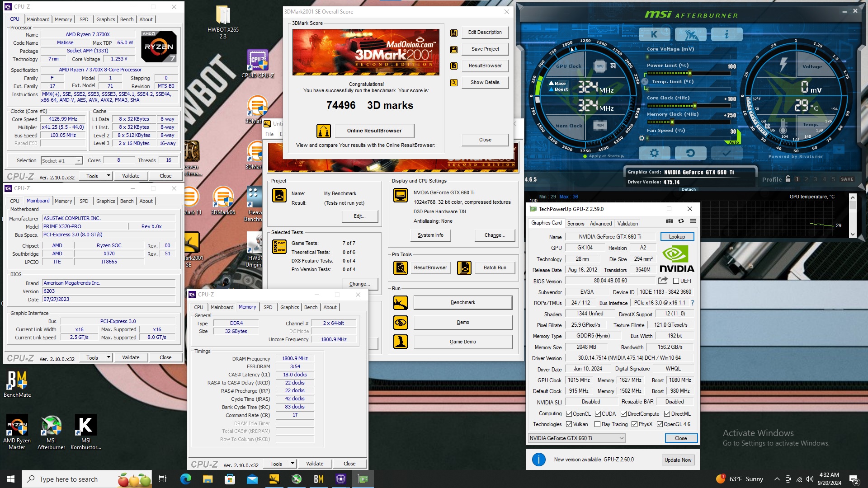Image resolution: width=868 pixels, height=488 pixels.
Task: Click Validate in the CPU-Z Memory window
Action: click(x=315, y=464)
